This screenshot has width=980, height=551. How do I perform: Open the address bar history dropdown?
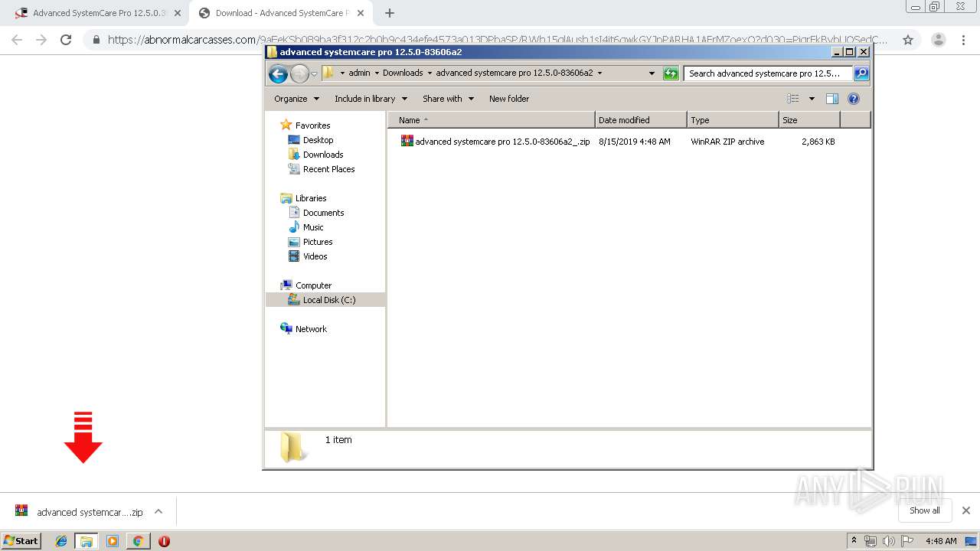pyautogui.click(x=652, y=73)
